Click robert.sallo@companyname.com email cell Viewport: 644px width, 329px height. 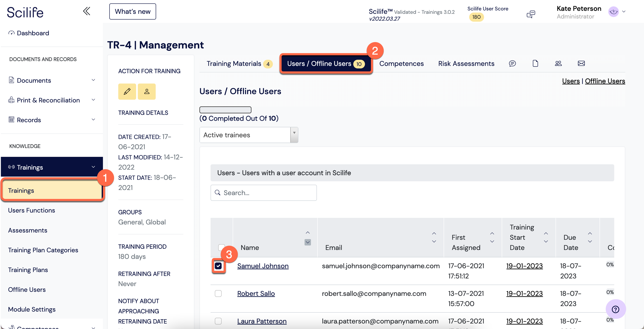coord(374,293)
